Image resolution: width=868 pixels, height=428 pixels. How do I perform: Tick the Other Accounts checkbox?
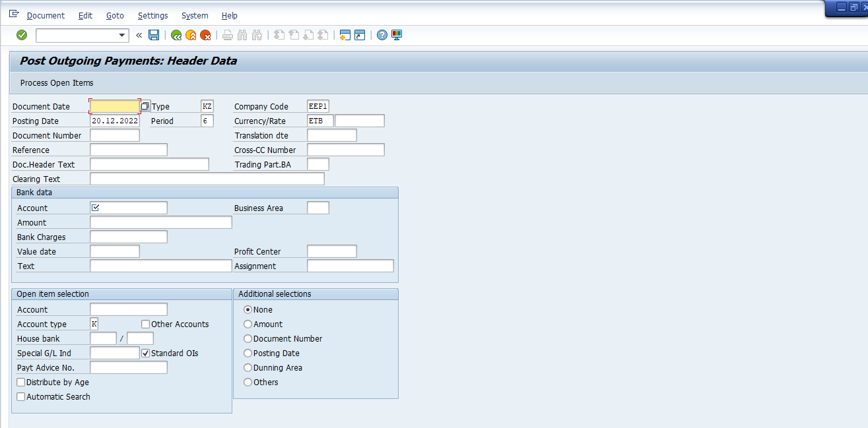pos(145,324)
